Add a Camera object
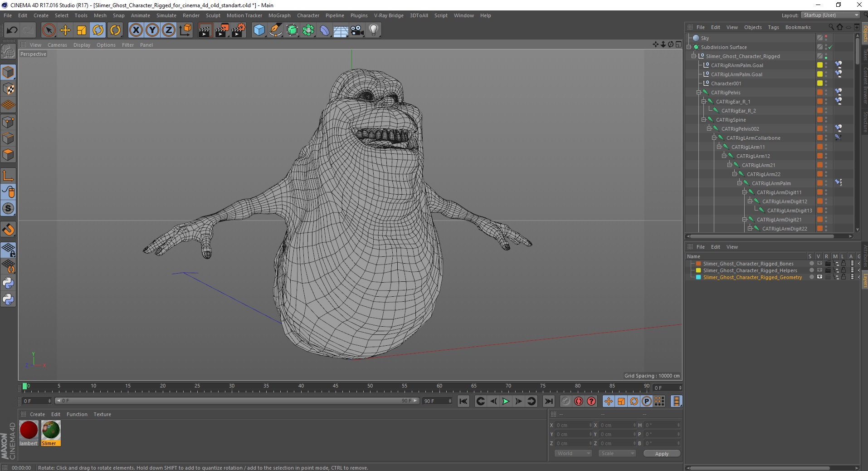This screenshot has width=868, height=471. (x=357, y=30)
